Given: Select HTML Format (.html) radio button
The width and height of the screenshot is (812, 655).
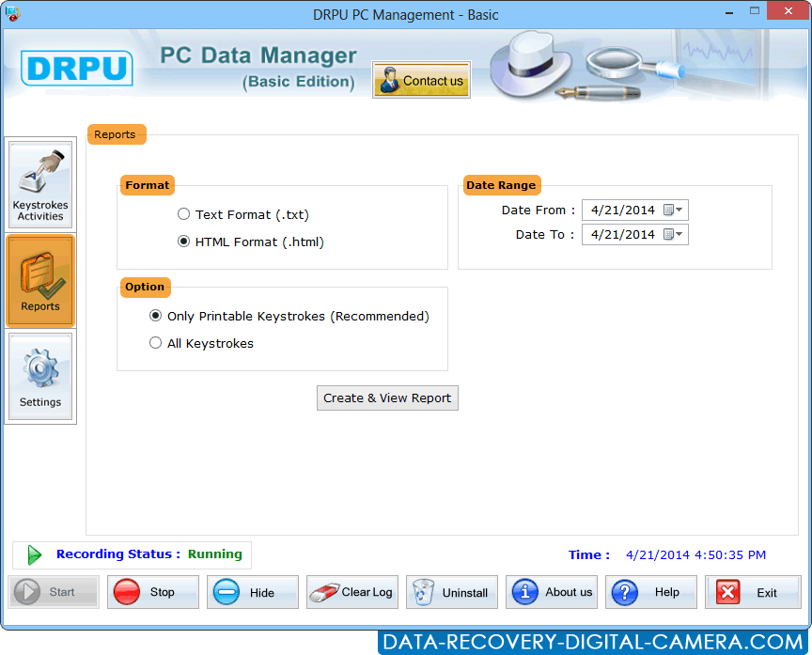Looking at the screenshot, I should 184,242.
